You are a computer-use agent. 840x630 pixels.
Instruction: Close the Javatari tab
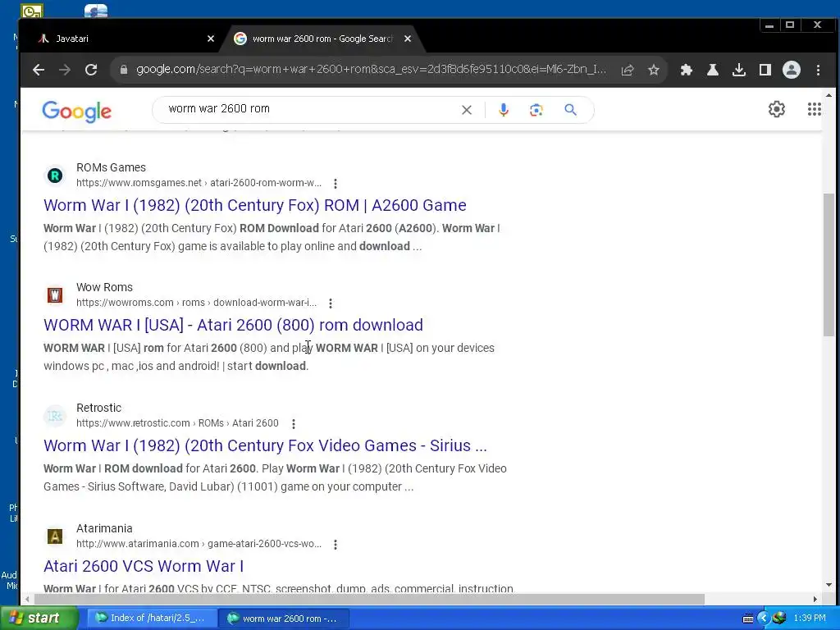pyautogui.click(x=211, y=39)
